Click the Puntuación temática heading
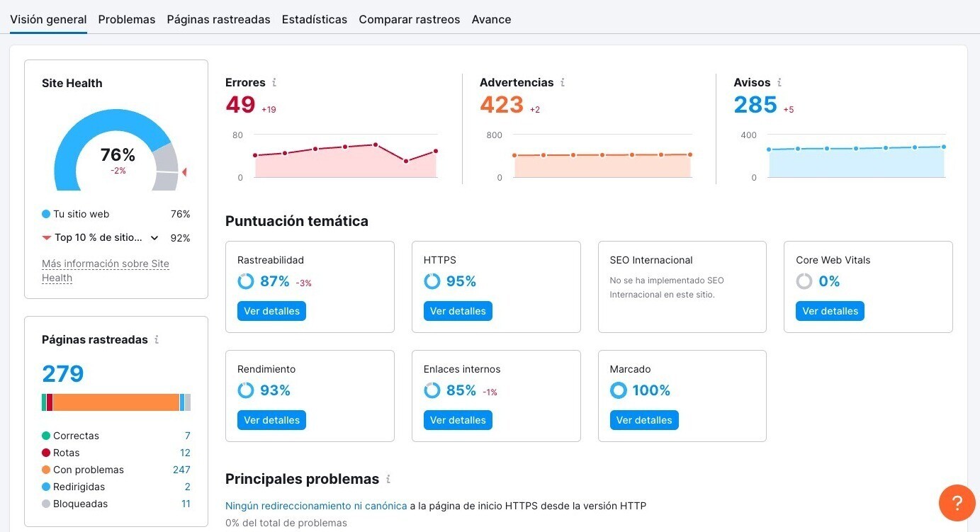Image resolution: width=980 pixels, height=532 pixels. pos(297,221)
